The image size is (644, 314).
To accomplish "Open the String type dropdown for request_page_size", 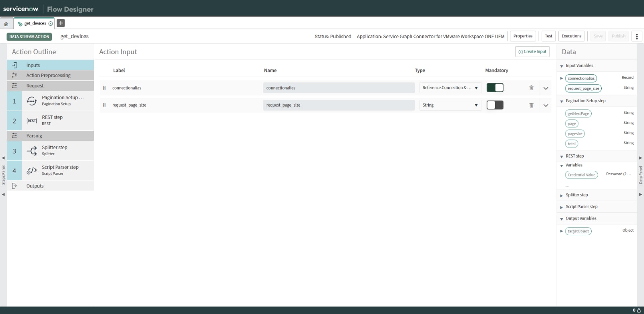I will (x=450, y=105).
